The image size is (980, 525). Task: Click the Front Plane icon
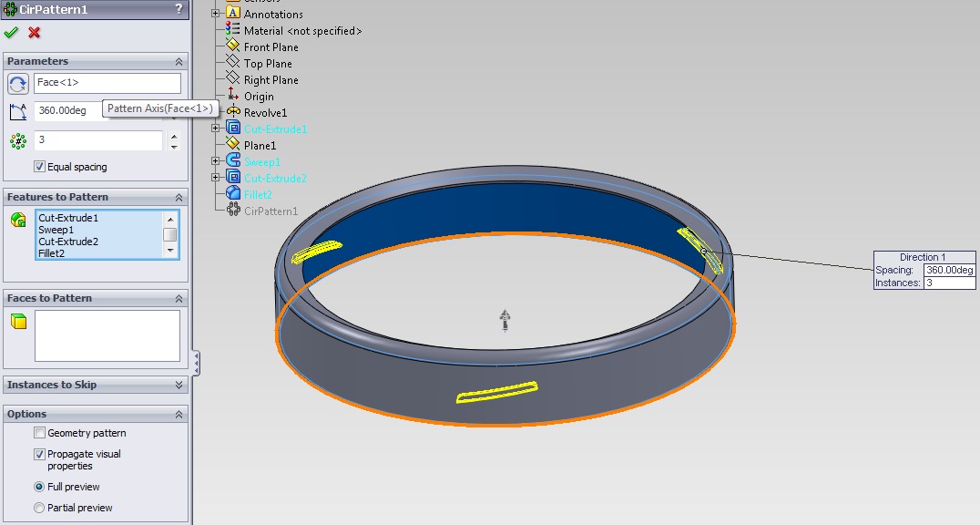pos(232,46)
